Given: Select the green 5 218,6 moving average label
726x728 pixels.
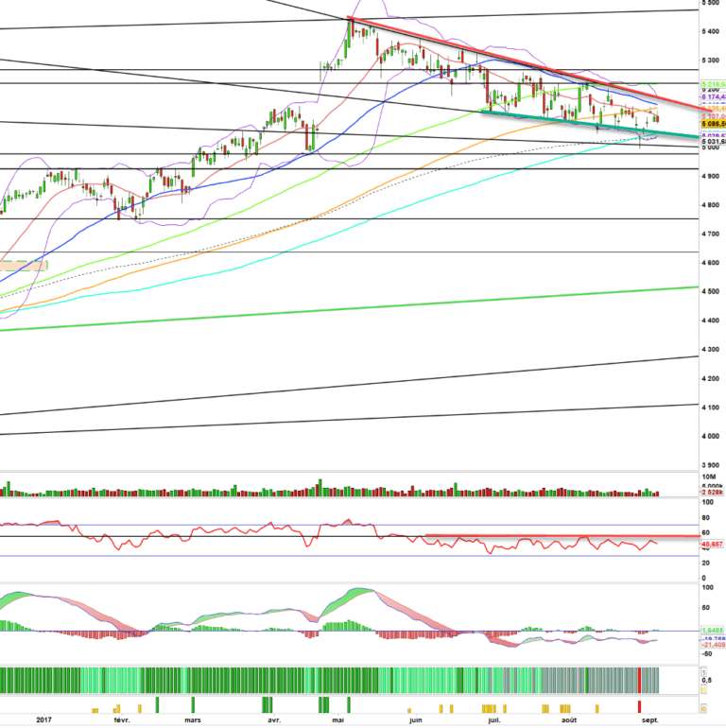Looking at the screenshot, I should [713, 85].
